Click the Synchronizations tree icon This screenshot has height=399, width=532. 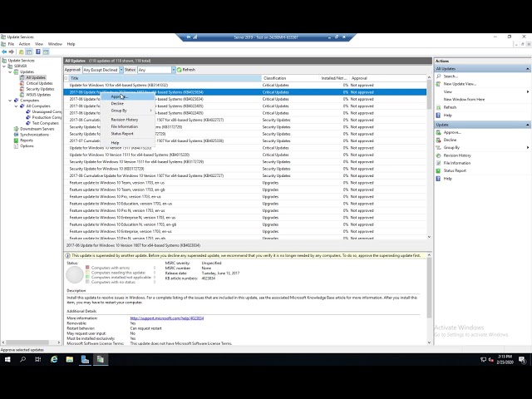click(16, 135)
